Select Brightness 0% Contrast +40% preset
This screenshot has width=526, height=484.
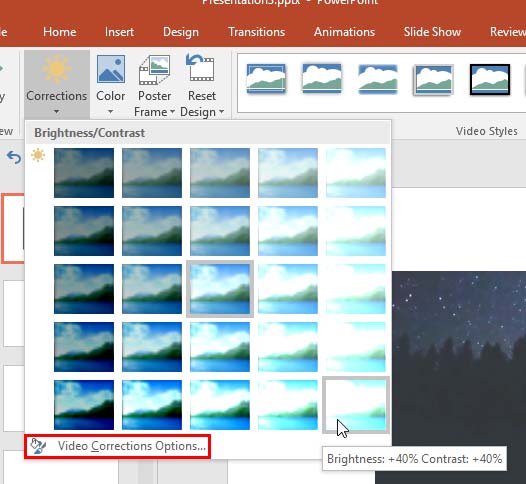click(220, 405)
